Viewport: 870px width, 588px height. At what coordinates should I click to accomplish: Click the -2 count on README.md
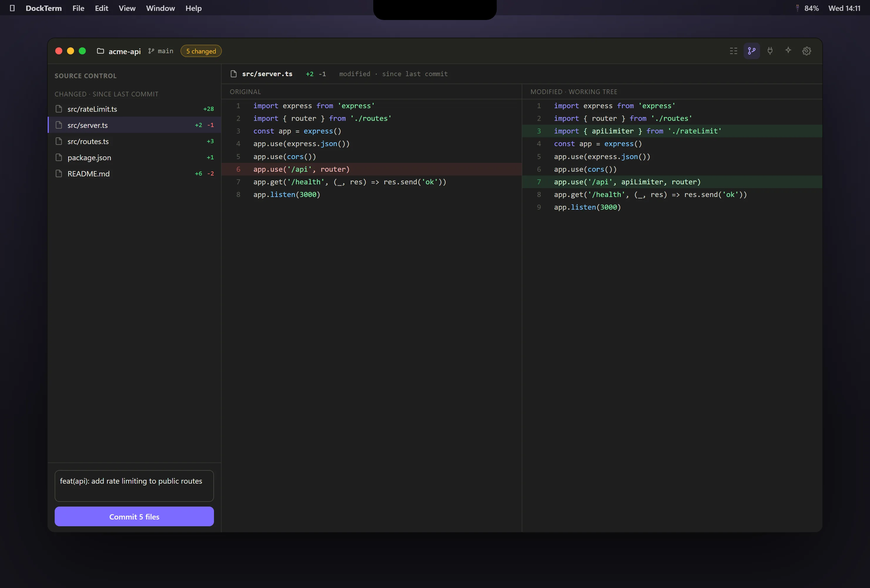pyautogui.click(x=211, y=173)
